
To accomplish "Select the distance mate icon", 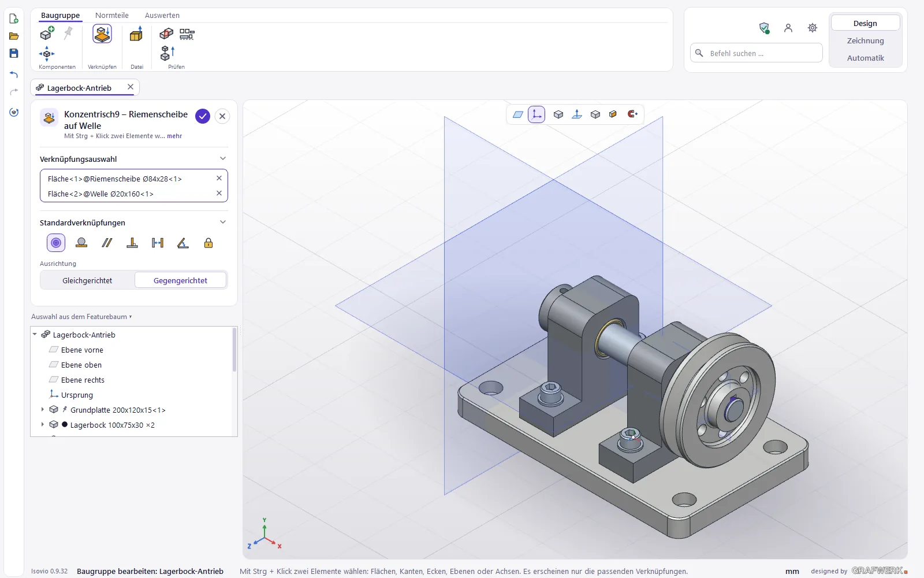I will tap(158, 243).
